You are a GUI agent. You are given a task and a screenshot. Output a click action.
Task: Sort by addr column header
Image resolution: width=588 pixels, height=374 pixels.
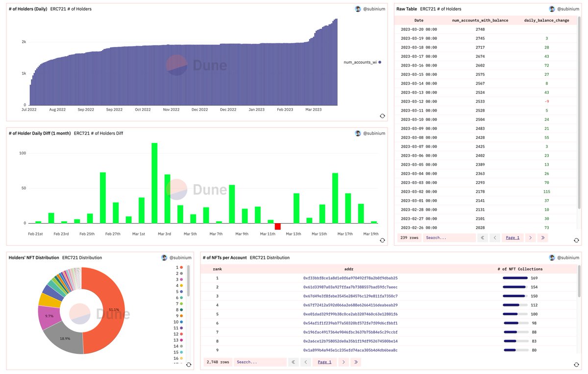click(x=349, y=269)
